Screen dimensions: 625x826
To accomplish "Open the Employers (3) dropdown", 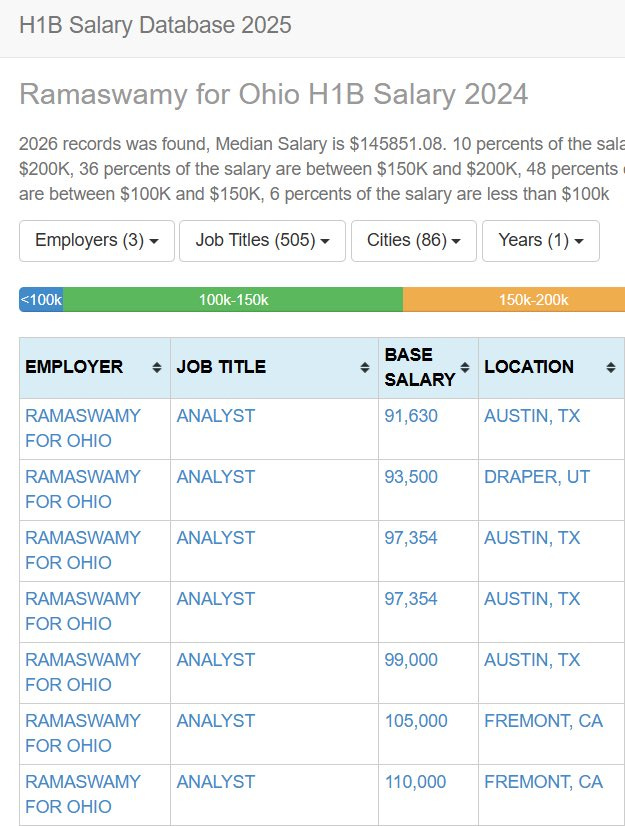I will pos(95,240).
